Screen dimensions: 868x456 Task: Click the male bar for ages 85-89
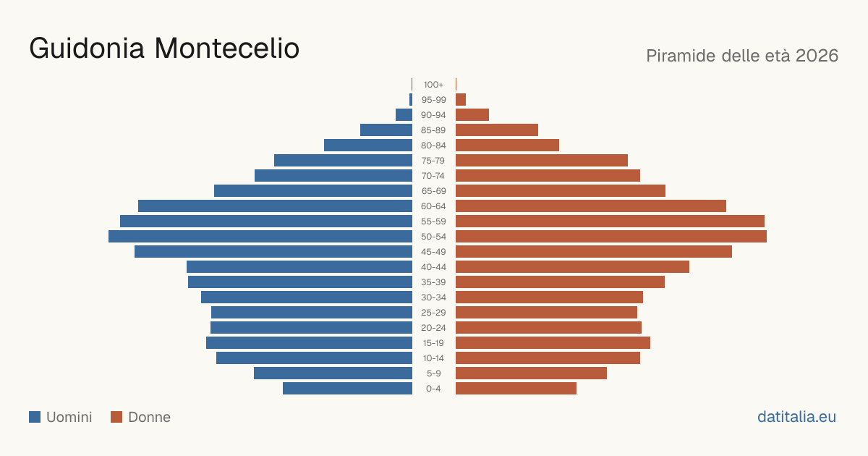[x=386, y=130]
